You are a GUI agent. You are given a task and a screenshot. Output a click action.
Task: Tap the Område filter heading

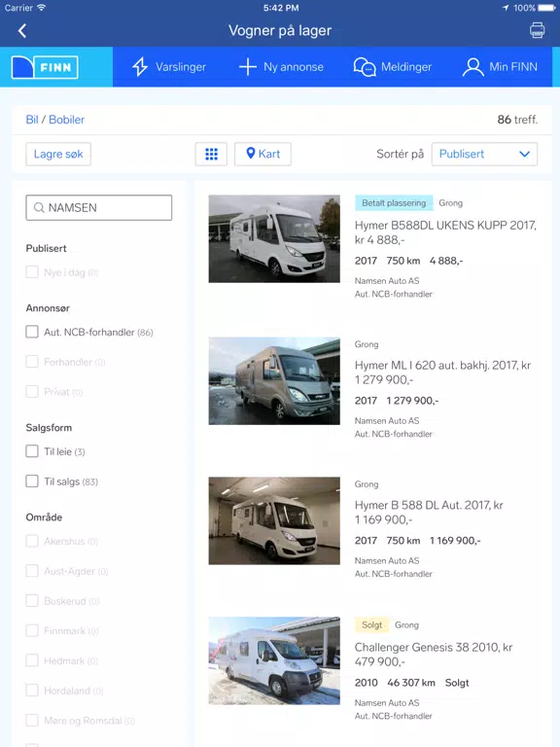(44, 517)
